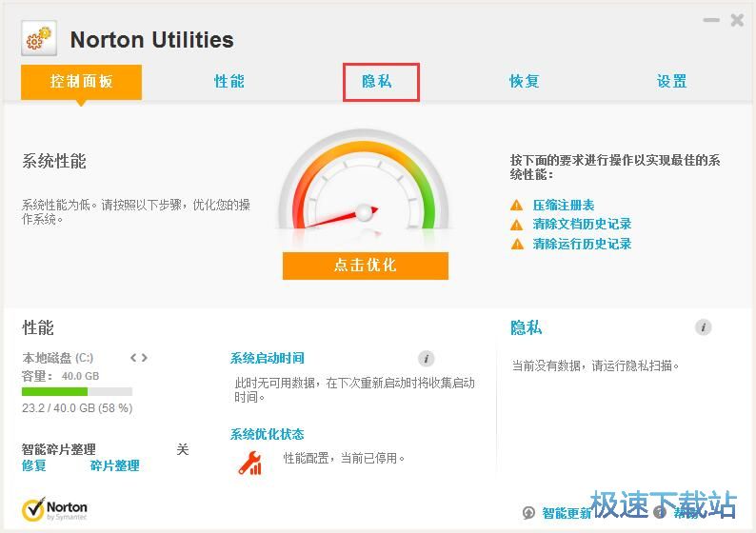The height and width of the screenshot is (533, 756).
Task: Click the system performance gauge dial
Action: pyautogui.click(x=364, y=181)
